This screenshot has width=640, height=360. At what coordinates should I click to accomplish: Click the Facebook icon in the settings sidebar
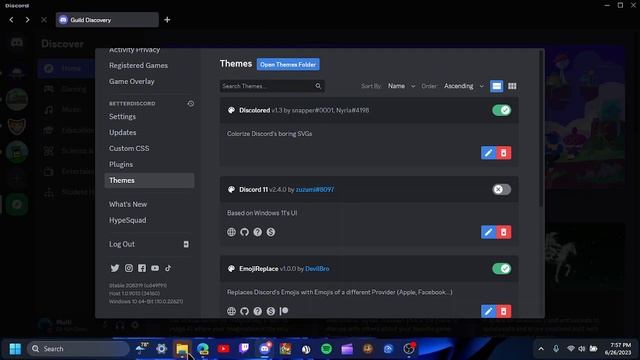pos(142,268)
